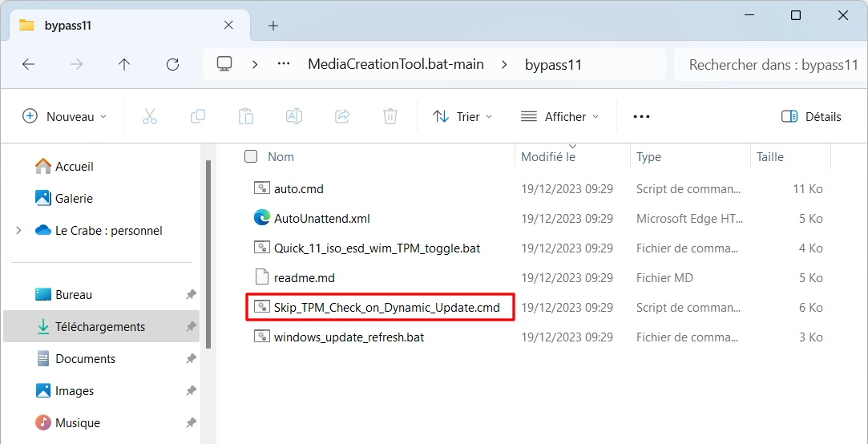This screenshot has height=444, width=868.
Task: Sort by the Type column header
Action: [648, 156]
